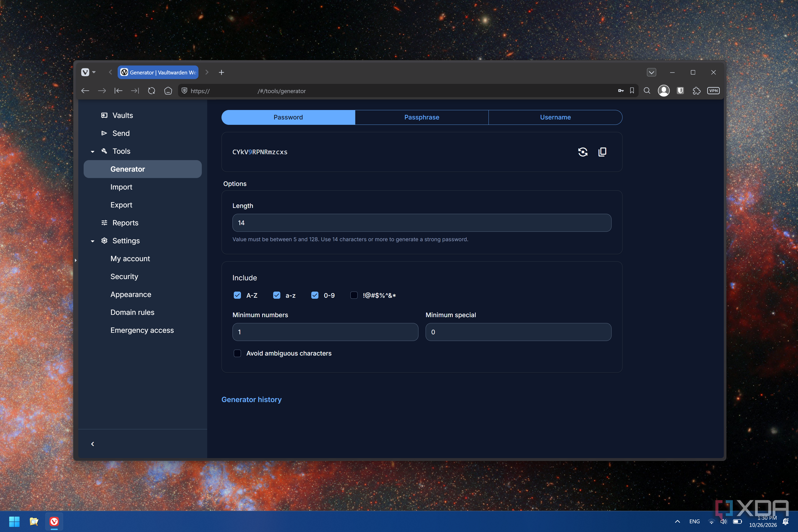This screenshot has width=798, height=532.
Task: Open the taskbar clock and date
Action: [763, 522]
